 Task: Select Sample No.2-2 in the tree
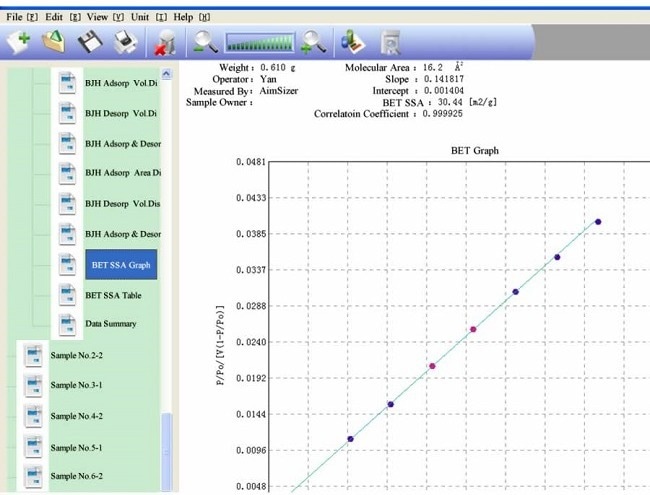pyautogui.click(x=76, y=355)
